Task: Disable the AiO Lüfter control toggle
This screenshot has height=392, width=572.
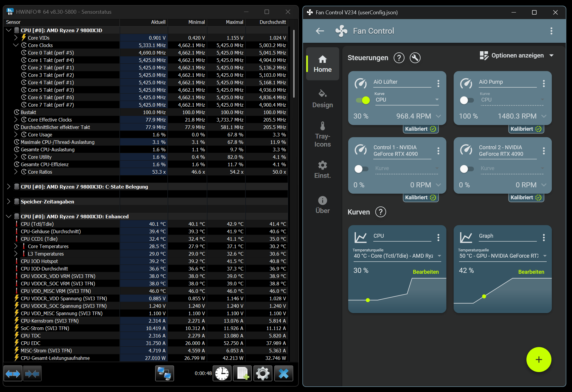Action: (363, 100)
